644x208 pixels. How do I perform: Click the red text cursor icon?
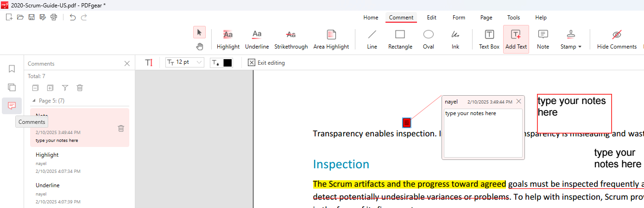click(149, 63)
